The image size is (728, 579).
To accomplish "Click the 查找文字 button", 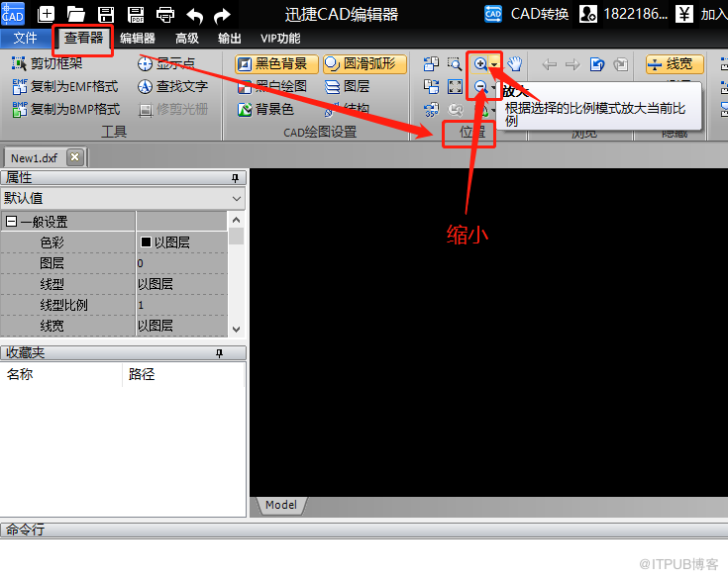I will (x=172, y=86).
